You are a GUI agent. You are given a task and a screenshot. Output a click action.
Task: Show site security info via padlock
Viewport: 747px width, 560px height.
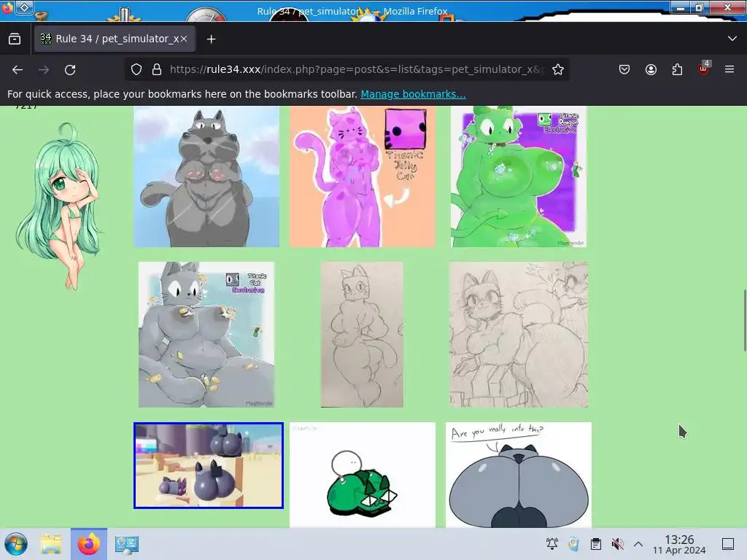pos(157,69)
